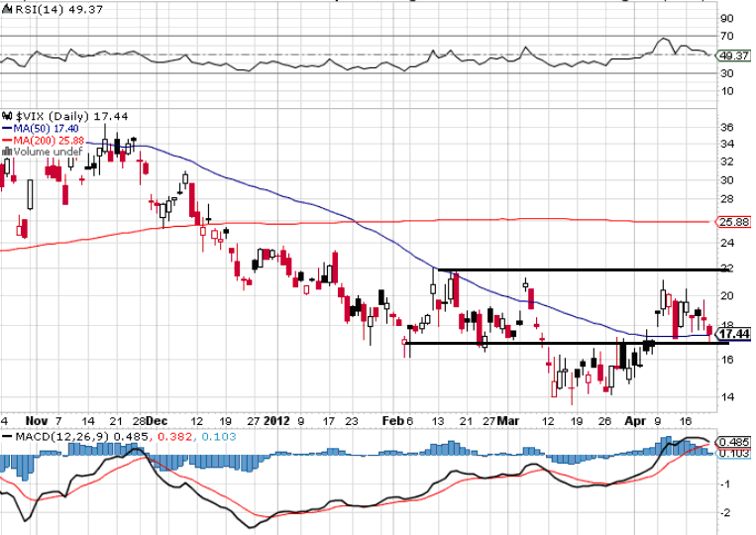Click the 10 label on the RSI axis
Viewport: 756px width, 535px height.
[x=726, y=91]
